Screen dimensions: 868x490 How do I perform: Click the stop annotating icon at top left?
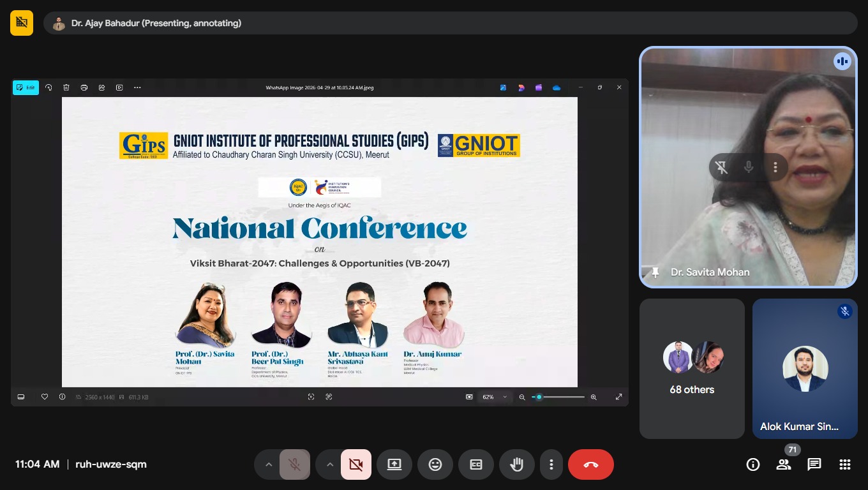pyautogui.click(x=22, y=23)
